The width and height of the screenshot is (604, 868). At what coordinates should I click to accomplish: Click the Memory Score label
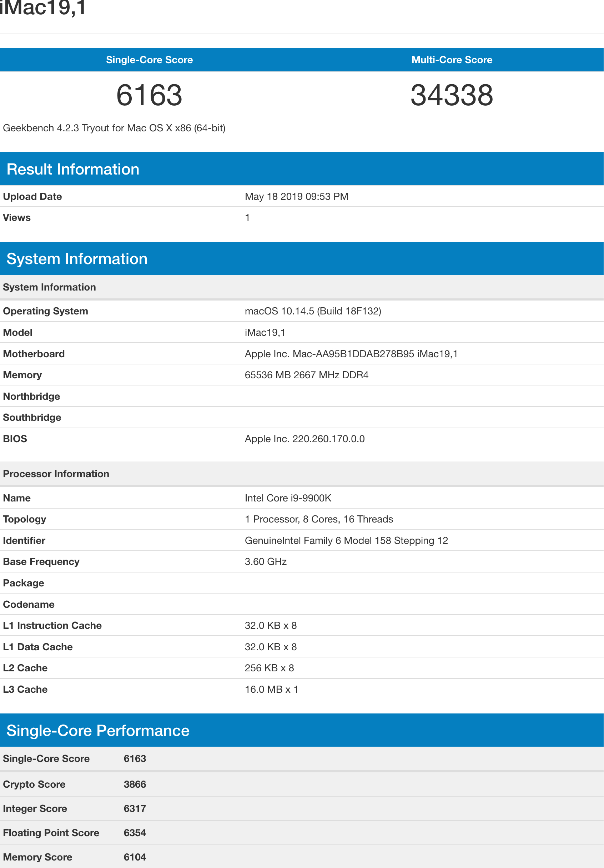coord(38,857)
